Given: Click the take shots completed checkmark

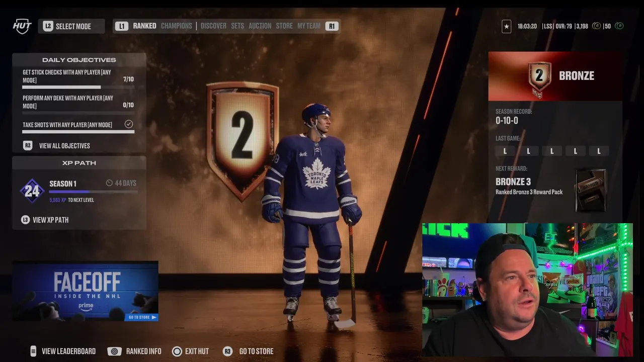Looking at the screenshot, I should coord(129,124).
